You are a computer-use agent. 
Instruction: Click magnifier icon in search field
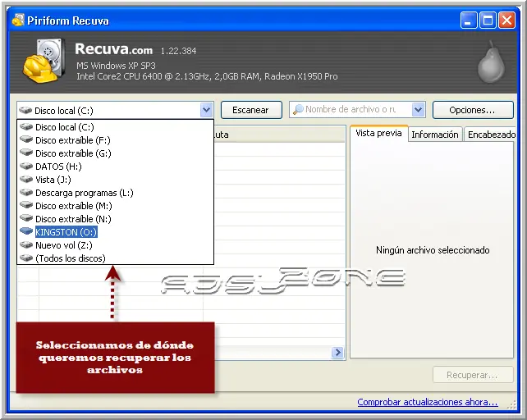[298, 110]
